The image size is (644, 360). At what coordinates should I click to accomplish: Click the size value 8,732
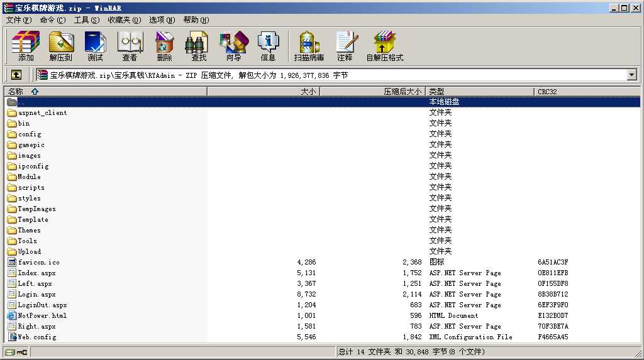pos(306,294)
